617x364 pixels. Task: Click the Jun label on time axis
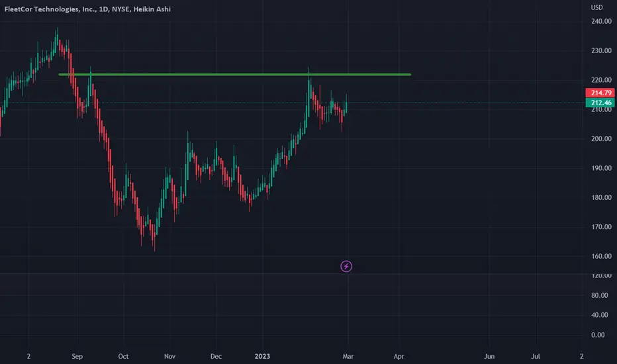pos(489,356)
